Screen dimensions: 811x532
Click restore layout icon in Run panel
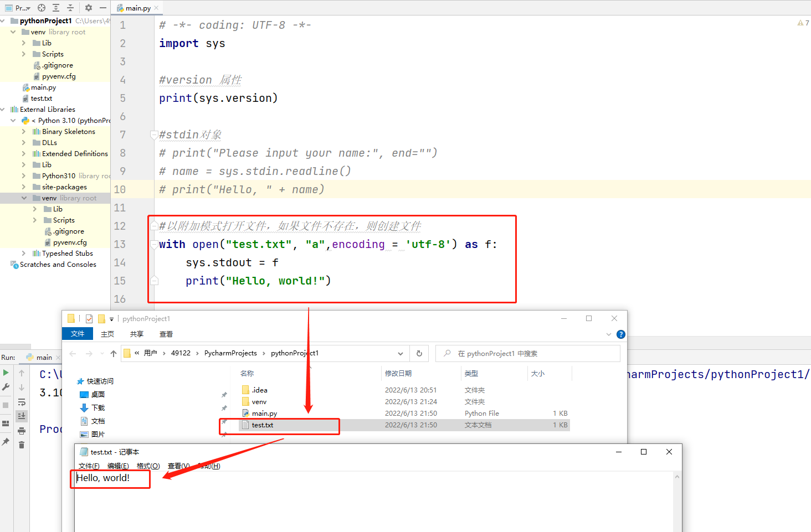pyautogui.click(x=6, y=423)
